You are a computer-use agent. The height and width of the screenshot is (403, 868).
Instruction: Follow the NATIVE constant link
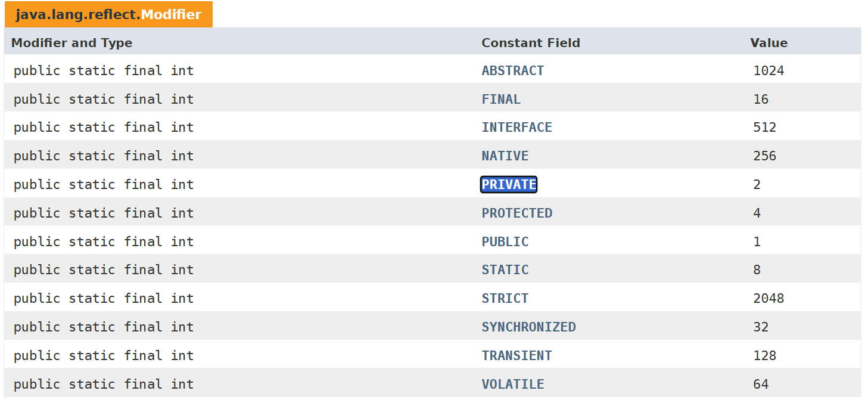pyautogui.click(x=505, y=156)
